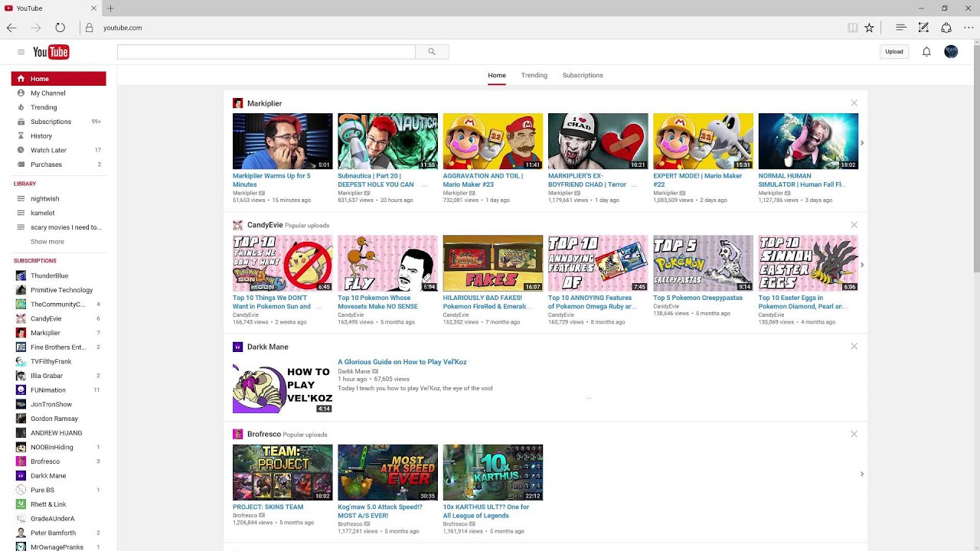Play the Most Atk Speed Ever thumbnail
The image size is (980, 551).
point(387,472)
